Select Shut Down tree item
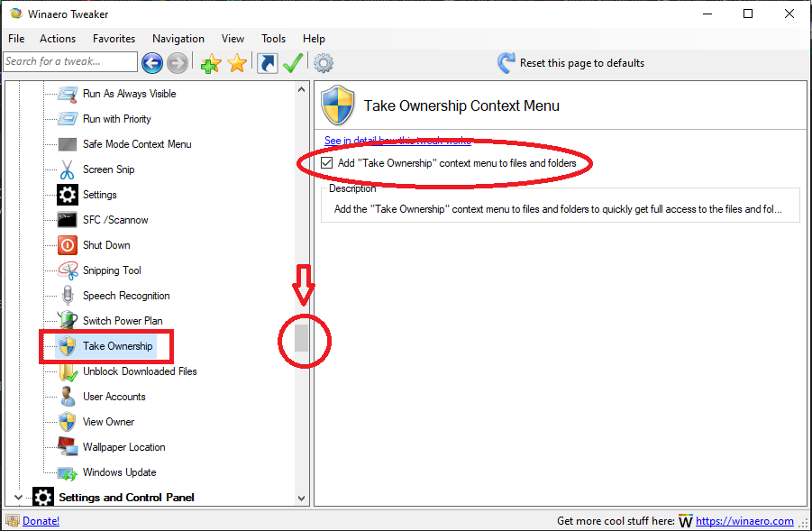 point(106,245)
